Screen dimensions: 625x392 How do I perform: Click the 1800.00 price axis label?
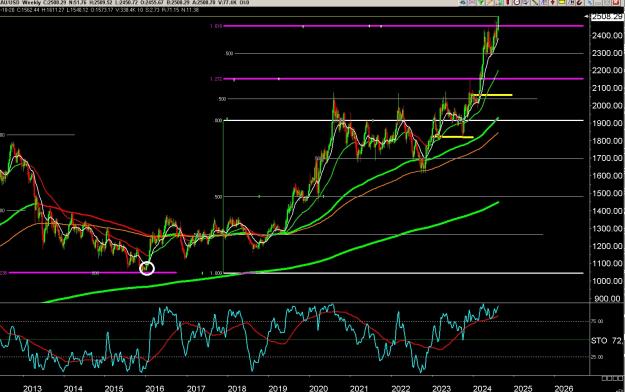[x=606, y=141]
